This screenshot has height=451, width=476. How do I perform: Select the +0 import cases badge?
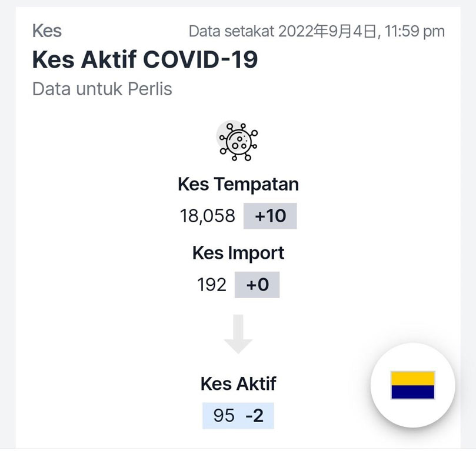tap(257, 285)
